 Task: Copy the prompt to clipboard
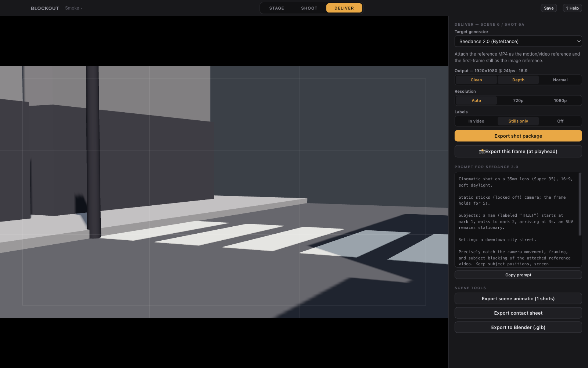[x=518, y=275]
